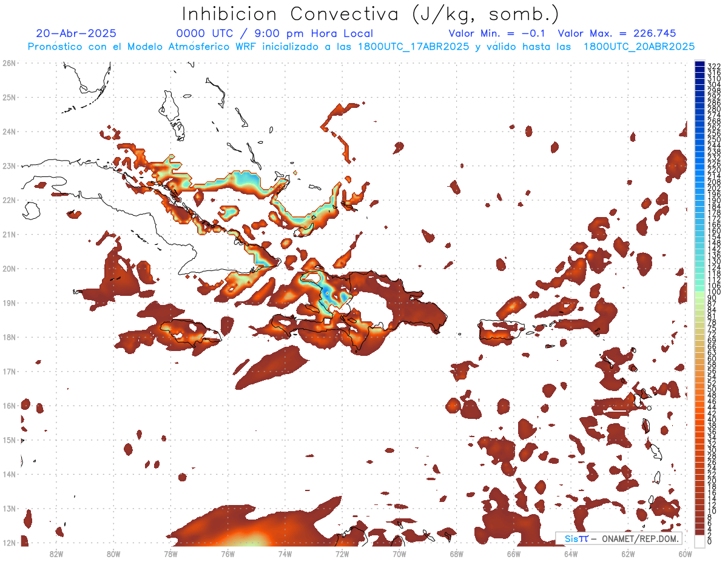Click the white swatch beside 0
728x562 pixels.
699,541
